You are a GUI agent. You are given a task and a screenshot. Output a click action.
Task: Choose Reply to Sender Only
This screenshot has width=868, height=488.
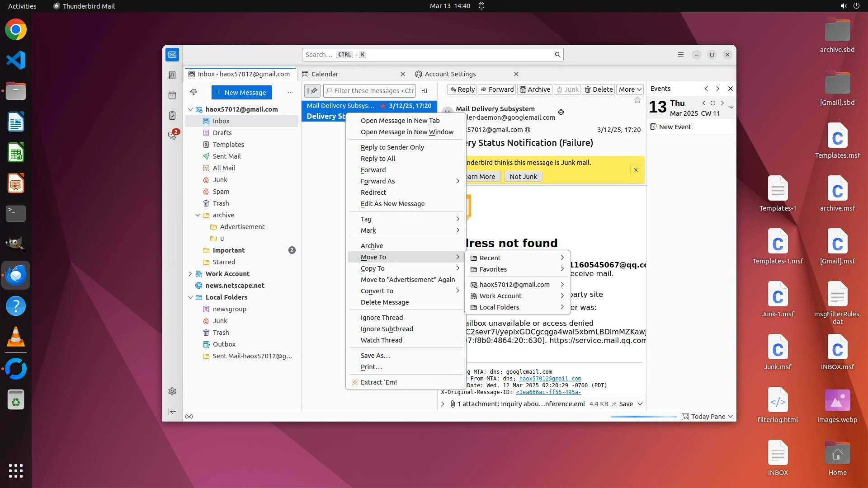pos(392,147)
